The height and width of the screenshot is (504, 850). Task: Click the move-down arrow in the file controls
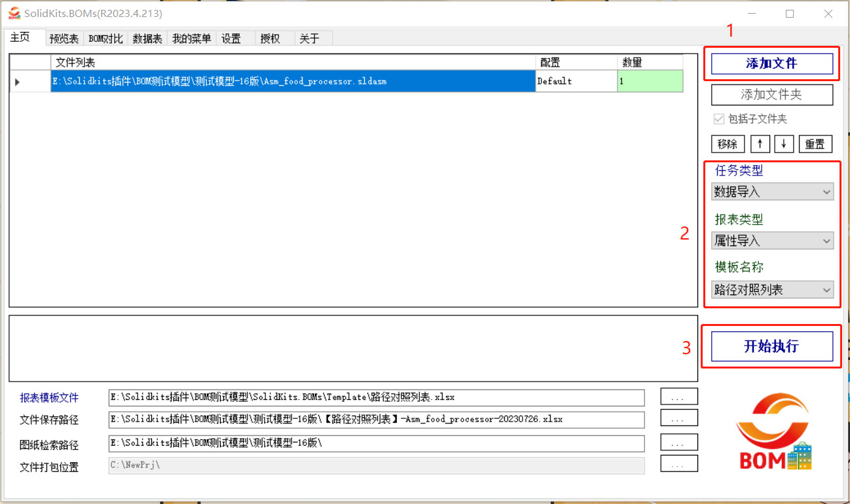(x=784, y=143)
